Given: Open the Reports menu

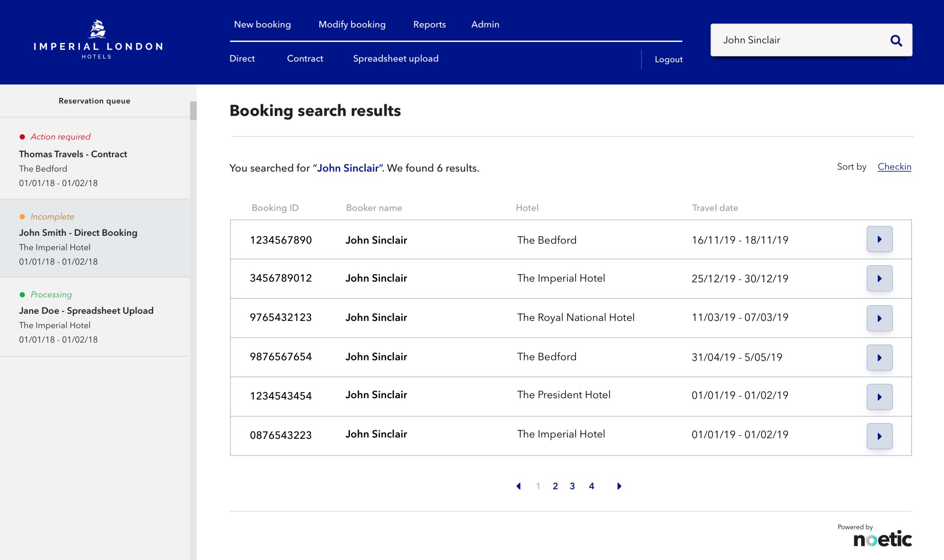Looking at the screenshot, I should pyautogui.click(x=429, y=25).
